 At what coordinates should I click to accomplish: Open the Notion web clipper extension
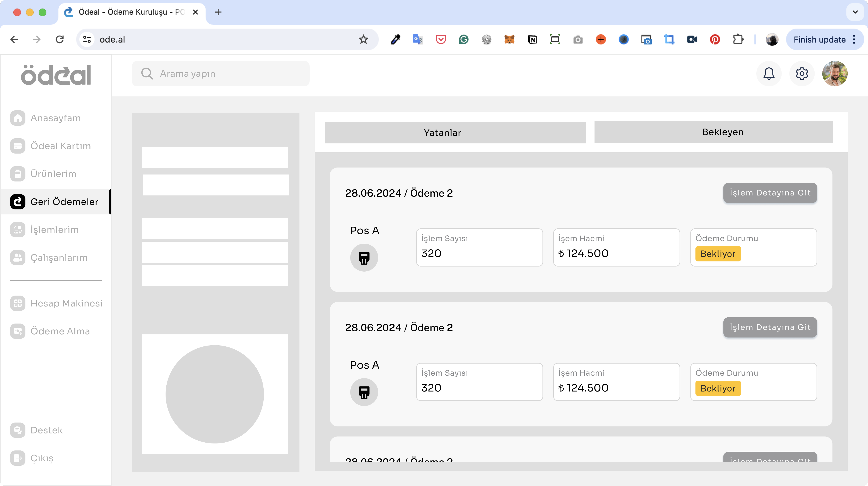pos(532,39)
